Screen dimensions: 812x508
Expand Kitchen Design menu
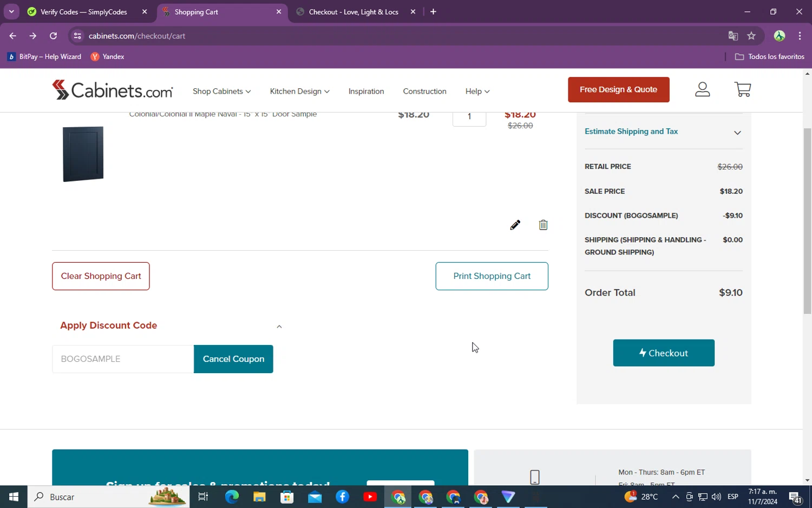click(299, 91)
